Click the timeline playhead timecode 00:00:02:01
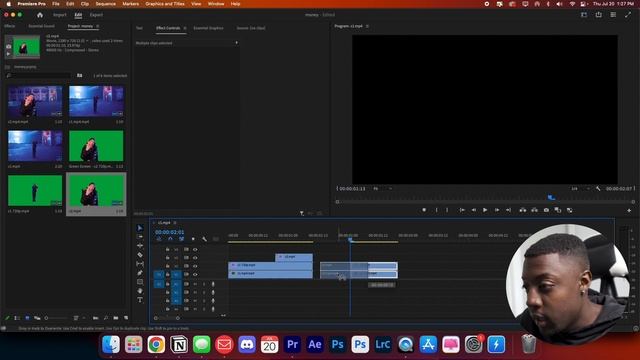640x360 pixels. (169, 232)
